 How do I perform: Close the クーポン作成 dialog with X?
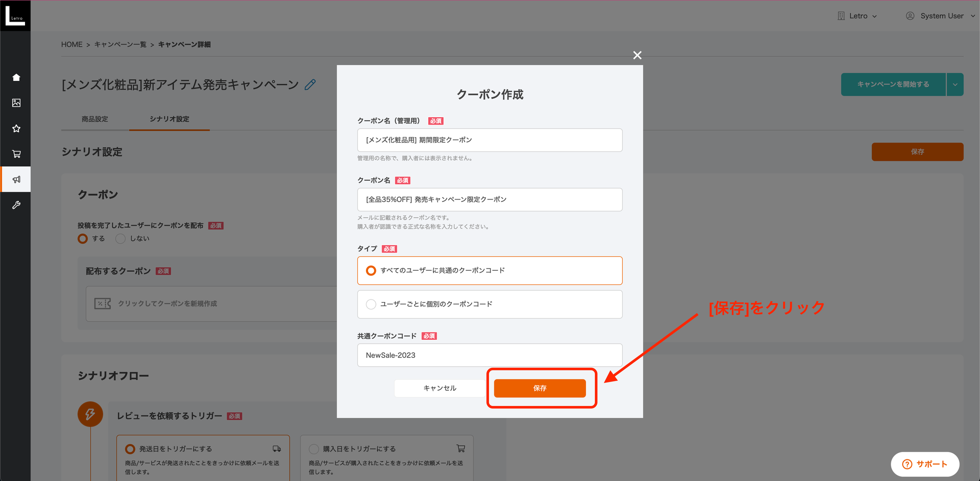[637, 55]
